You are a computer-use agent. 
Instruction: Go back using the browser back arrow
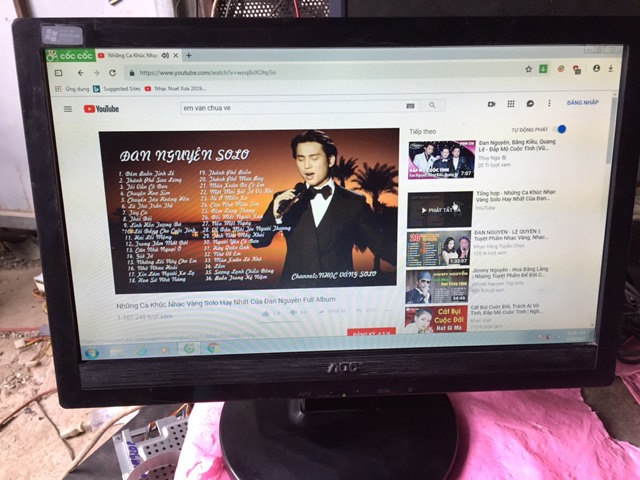click(81, 73)
